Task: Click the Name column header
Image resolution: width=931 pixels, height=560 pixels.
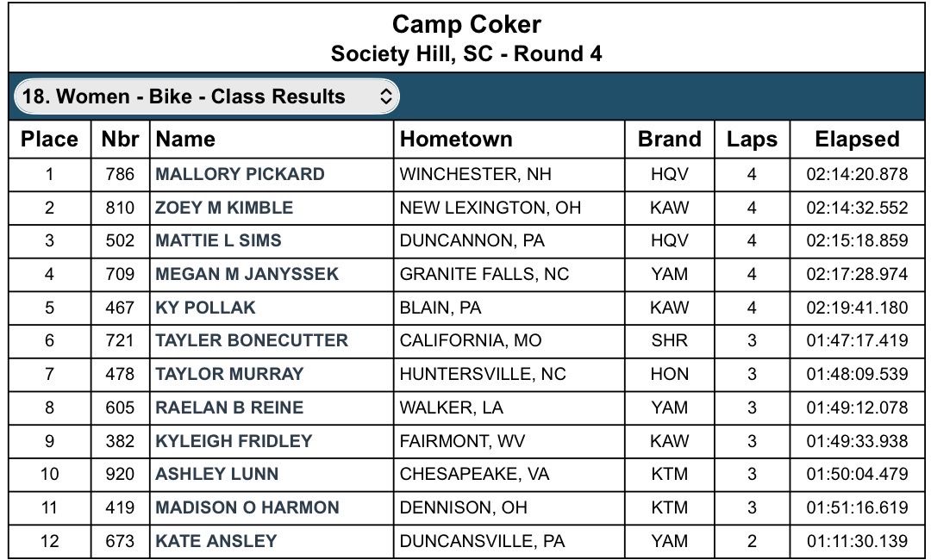Action: click(x=185, y=140)
